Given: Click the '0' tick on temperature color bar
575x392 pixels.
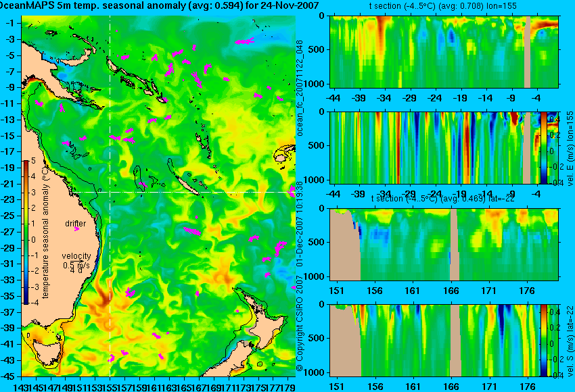Looking at the screenshot, I should [x=33, y=240].
